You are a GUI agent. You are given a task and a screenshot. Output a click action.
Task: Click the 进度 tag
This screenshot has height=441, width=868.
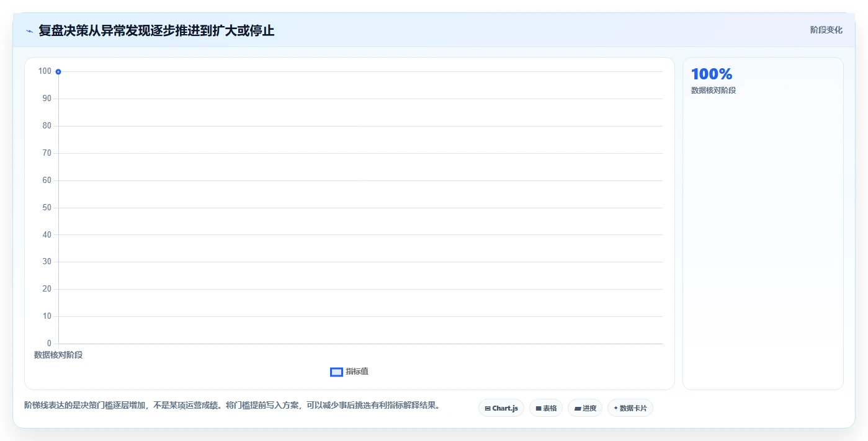pyautogui.click(x=585, y=408)
